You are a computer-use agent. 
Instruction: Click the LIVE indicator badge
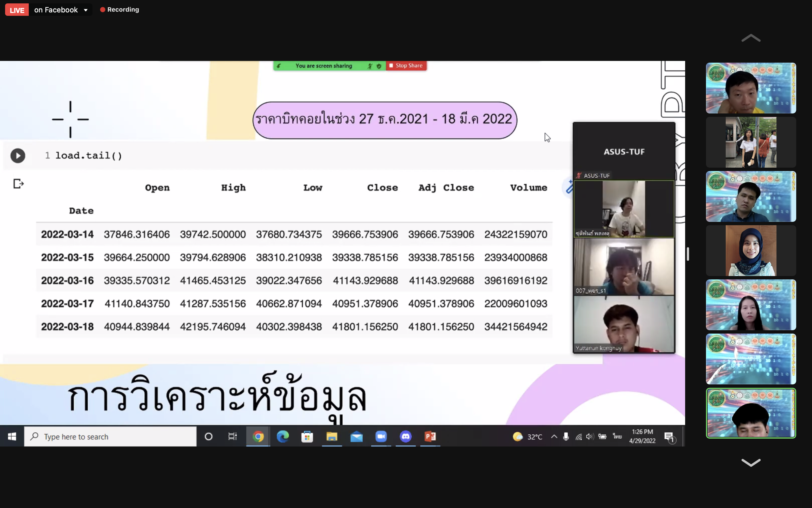pos(17,10)
